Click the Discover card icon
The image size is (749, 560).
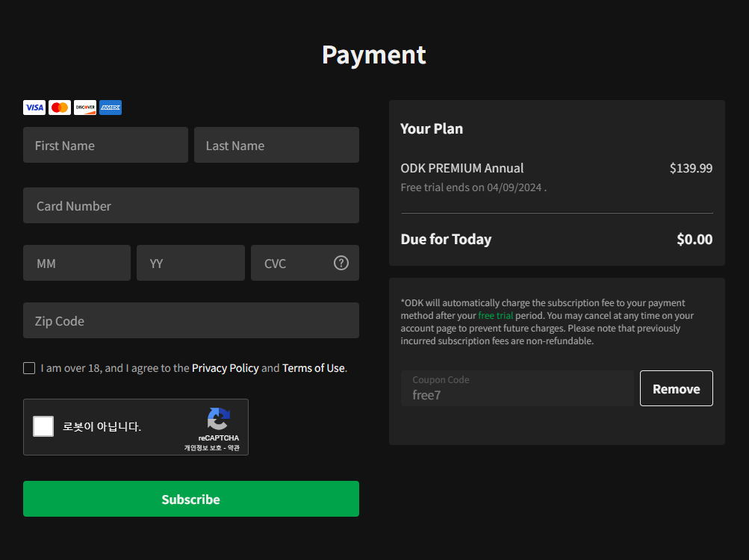[x=85, y=108]
